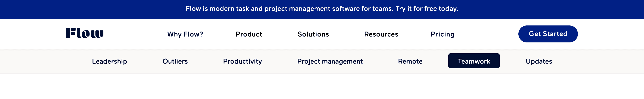The width and height of the screenshot is (644, 99).
Task: Click empty header space beside the Flow logo
Action: (135, 34)
